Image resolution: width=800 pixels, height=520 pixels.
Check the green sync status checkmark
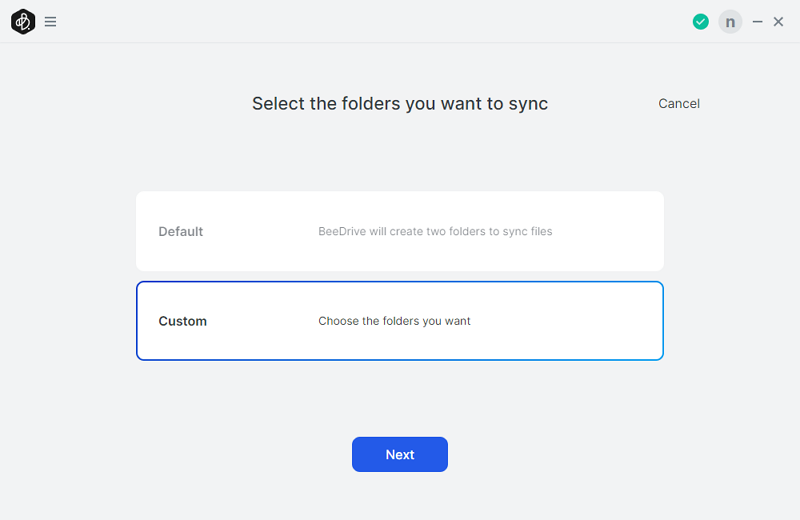[x=701, y=21]
